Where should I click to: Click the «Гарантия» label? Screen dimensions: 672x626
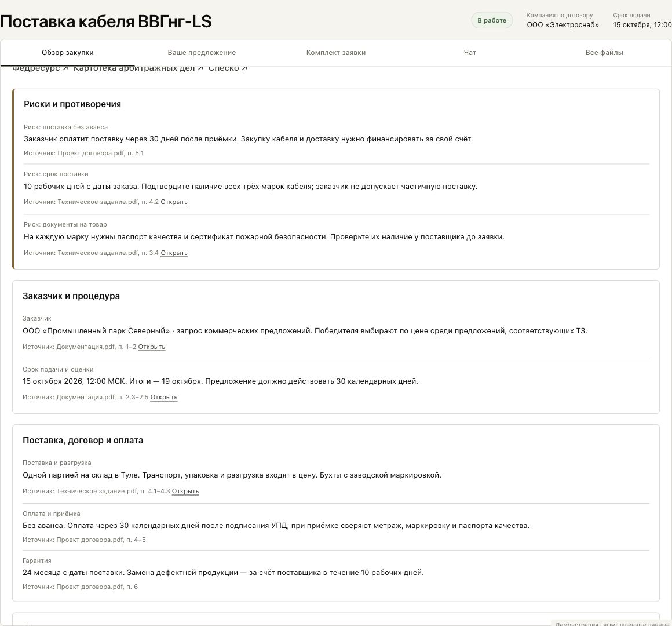coord(37,561)
